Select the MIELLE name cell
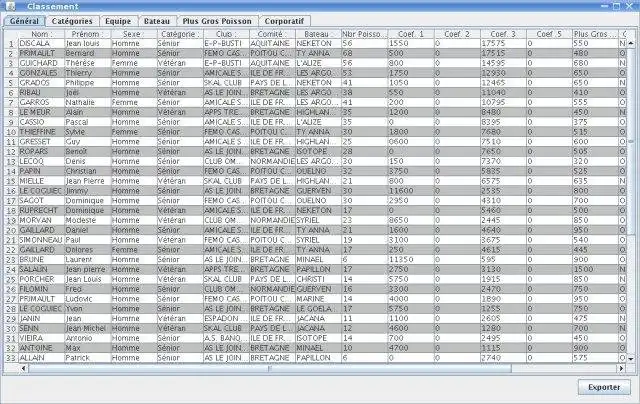Image resolution: width=640 pixels, height=404 pixels. [x=41, y=181]
